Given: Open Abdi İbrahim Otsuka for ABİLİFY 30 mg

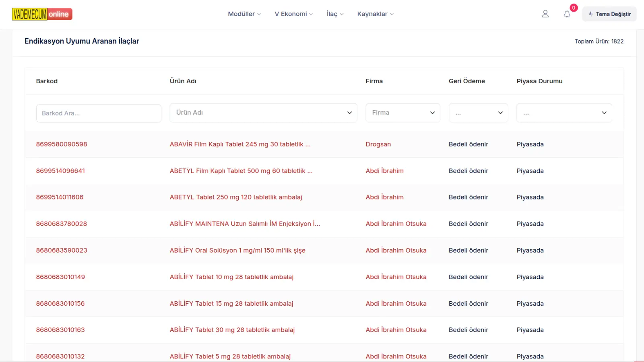Looking at the screenshot, I should [x=396, y=330].
